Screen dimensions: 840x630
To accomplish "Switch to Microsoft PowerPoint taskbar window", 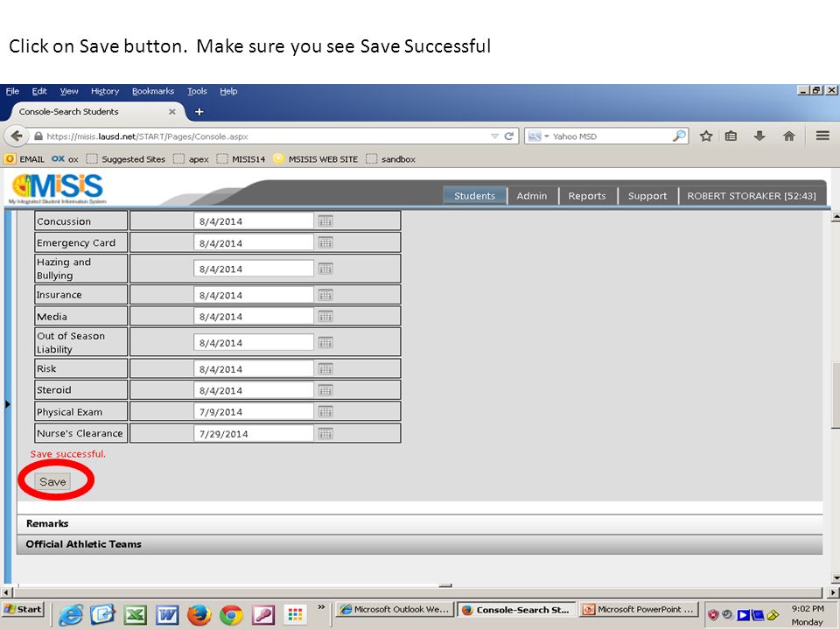I will 640,609.
